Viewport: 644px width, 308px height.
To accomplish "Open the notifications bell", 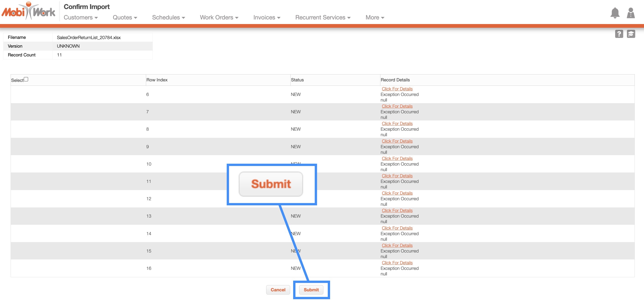I will tap(615, 13).
